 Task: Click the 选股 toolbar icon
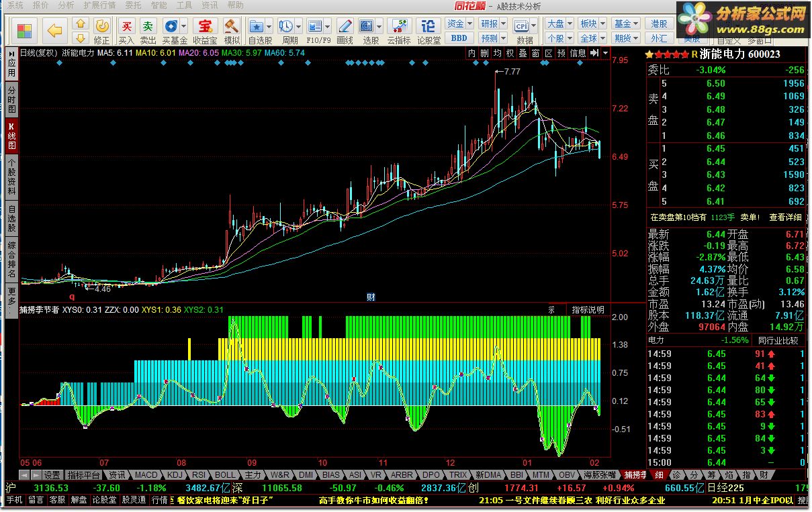point(367,25)
